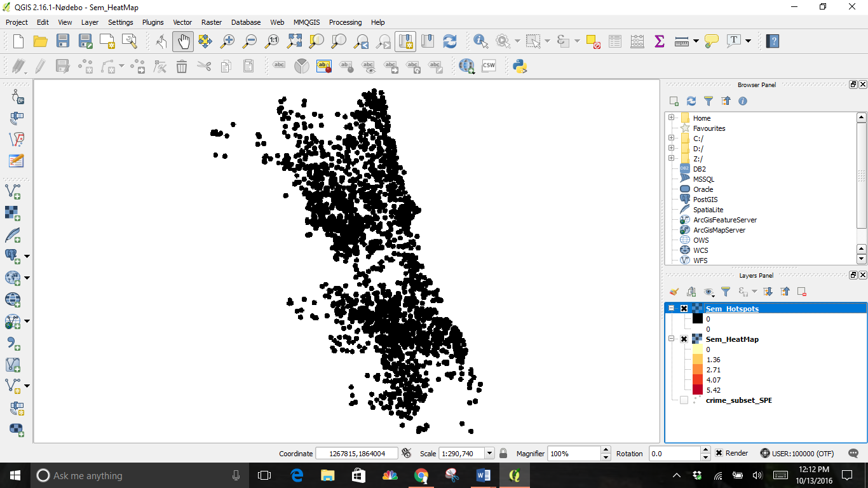This screenshot has height=488, width=868.
Task: Click the Coordinate input field
Action: point(356,453)
